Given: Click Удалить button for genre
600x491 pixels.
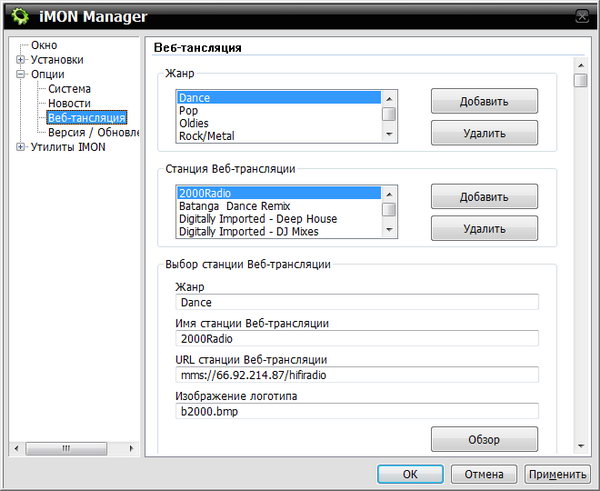Looking at the screenshot, I should [x=484, y=133].
